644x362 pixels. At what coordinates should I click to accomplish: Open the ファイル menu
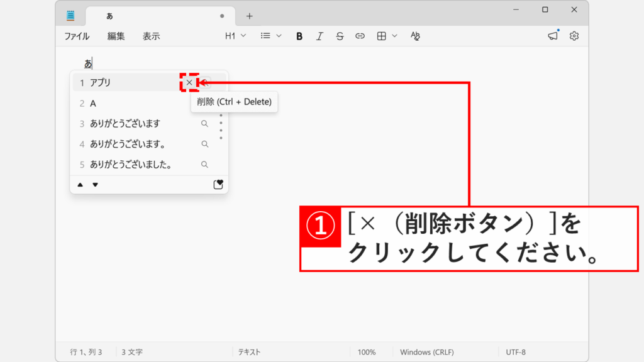[77, 36]
